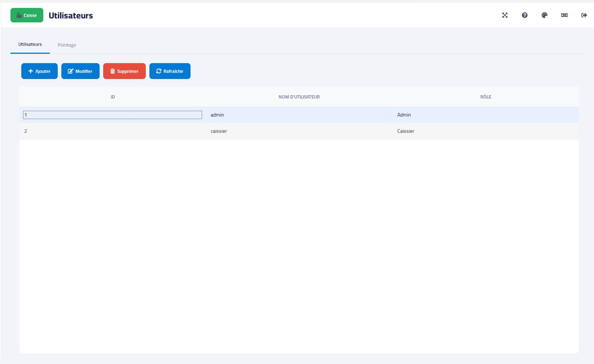Sort by the Rôle column header
The height and width of the screenshot is (364, 594).
(x=485, y=97)
